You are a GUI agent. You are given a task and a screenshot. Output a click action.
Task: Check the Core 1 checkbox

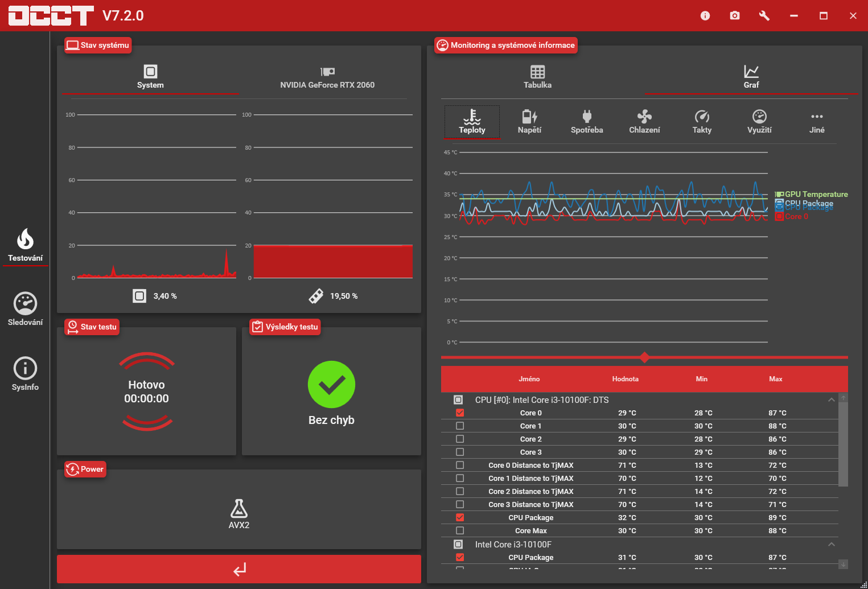click(460, 426)
